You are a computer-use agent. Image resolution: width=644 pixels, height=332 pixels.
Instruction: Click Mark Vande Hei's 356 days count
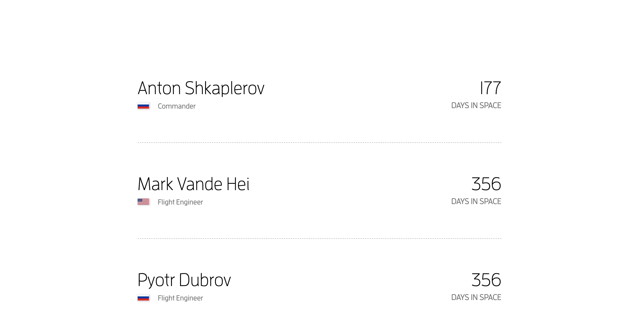click(x=486, y=184)
